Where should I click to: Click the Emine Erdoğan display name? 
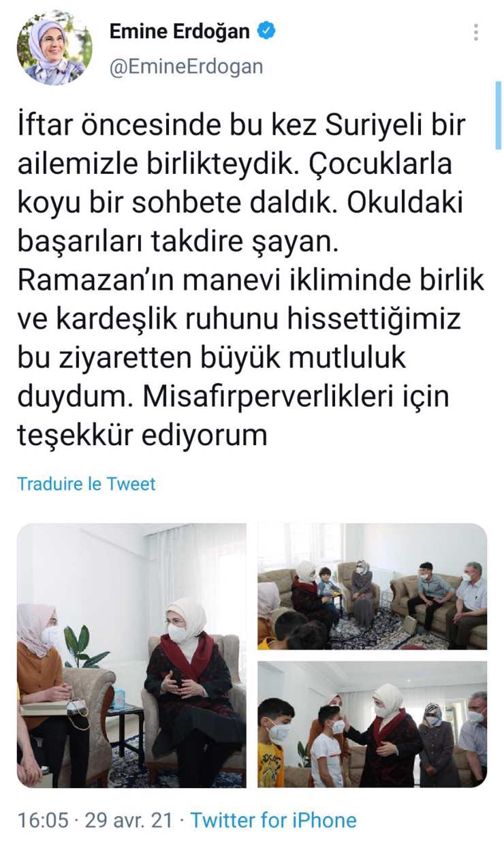(180, 31)
